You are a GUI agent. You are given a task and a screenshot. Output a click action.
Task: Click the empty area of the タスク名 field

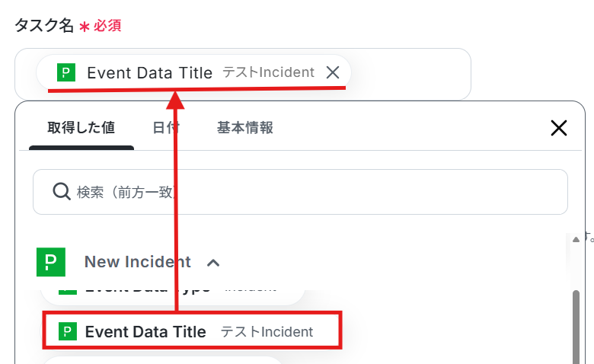pos(410,73)
